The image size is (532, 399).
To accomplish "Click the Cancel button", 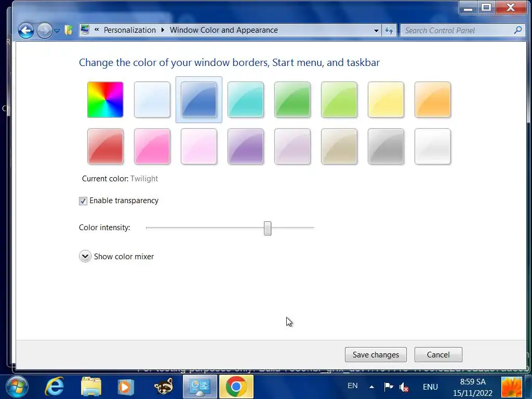I will [438, 354].
